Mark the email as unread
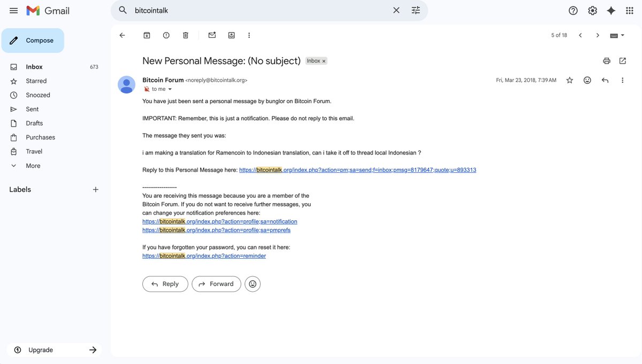The width and height of the screenshot is (642, 364). (212, 35)
